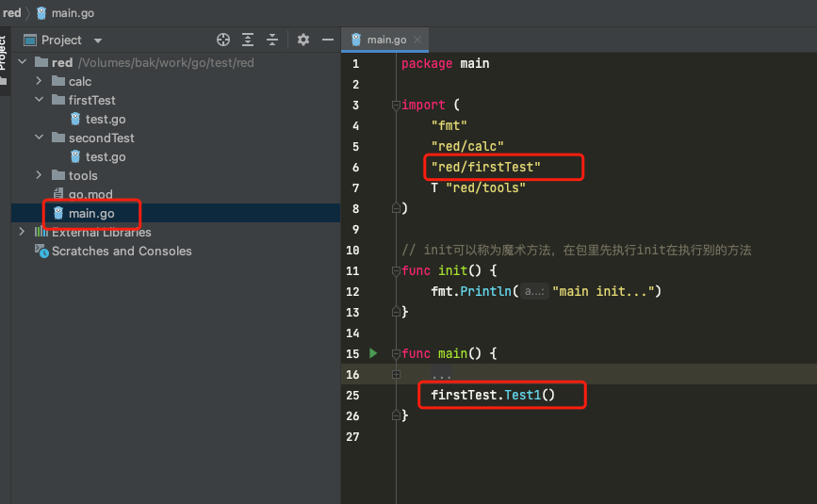
Task: Select the red project root folder
Action: coord(62,63)
